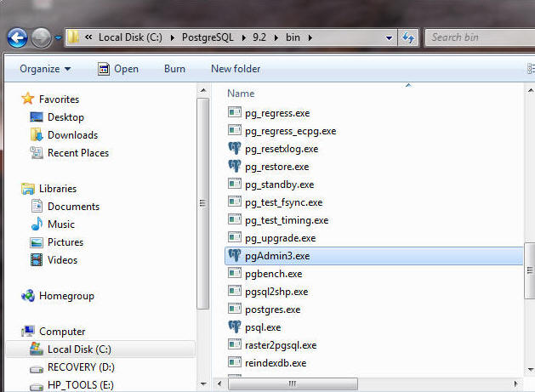Select Computer in navigation pane
535x392 pixels.
62,332
